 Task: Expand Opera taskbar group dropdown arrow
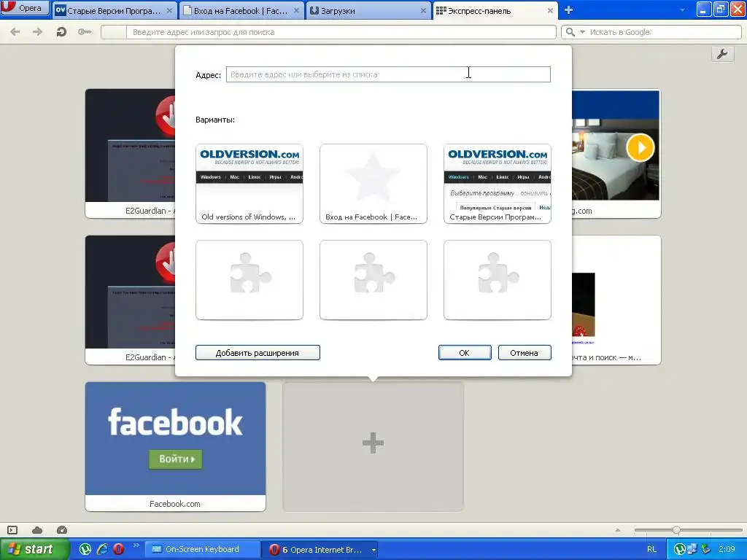click(x=374, y=550)
